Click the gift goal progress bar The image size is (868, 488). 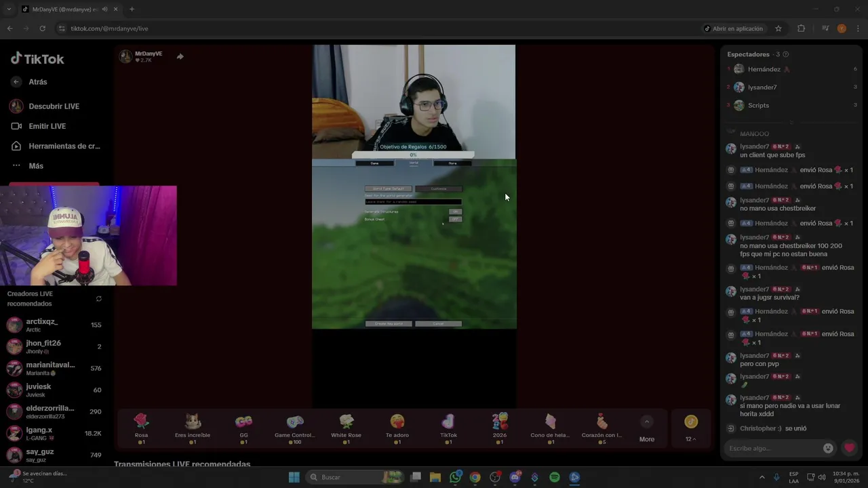413,155
